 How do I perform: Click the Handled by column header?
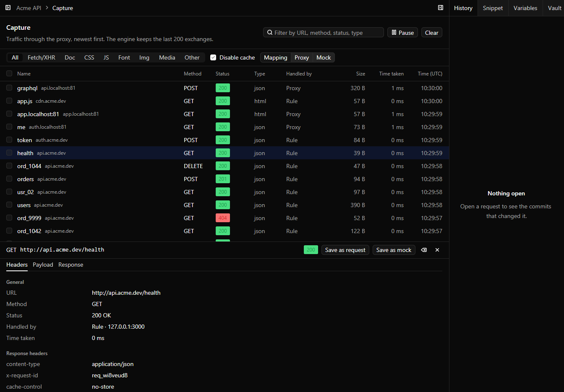click(299, 74)
